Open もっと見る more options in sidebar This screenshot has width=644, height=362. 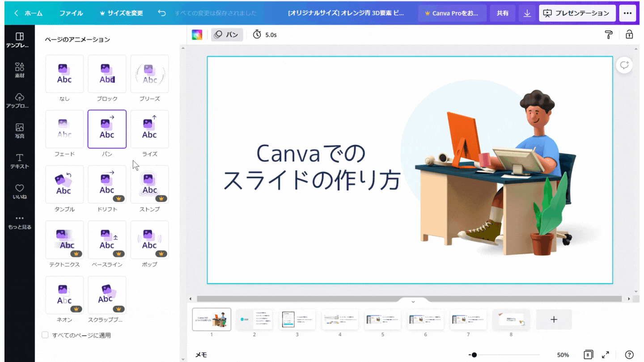[19, 222]
